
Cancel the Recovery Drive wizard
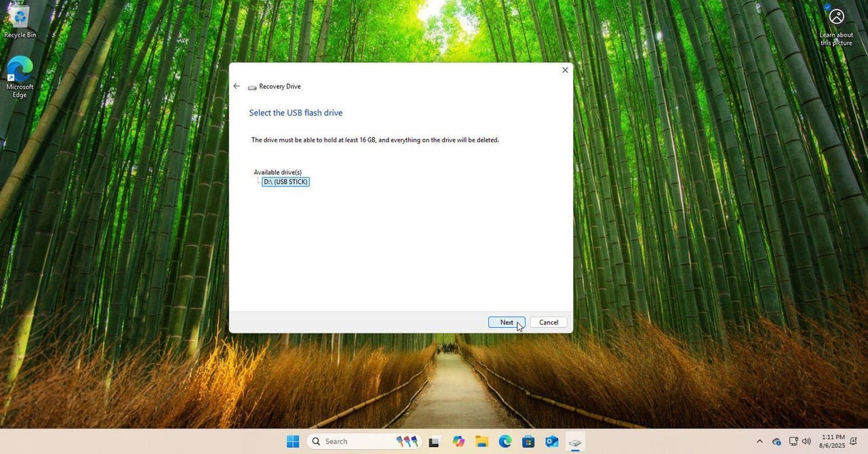pos(548,323)
